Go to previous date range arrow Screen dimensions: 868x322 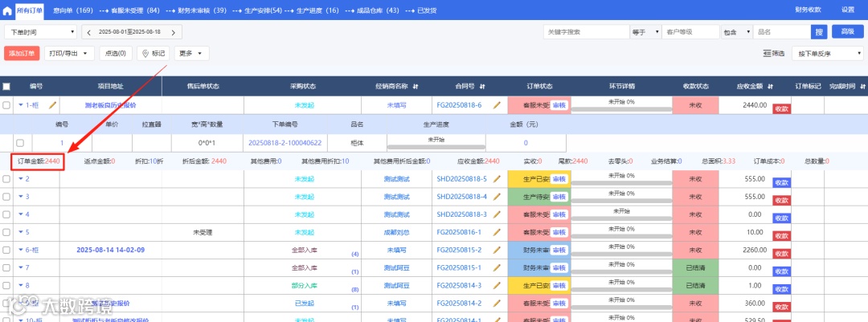point(88,32)
